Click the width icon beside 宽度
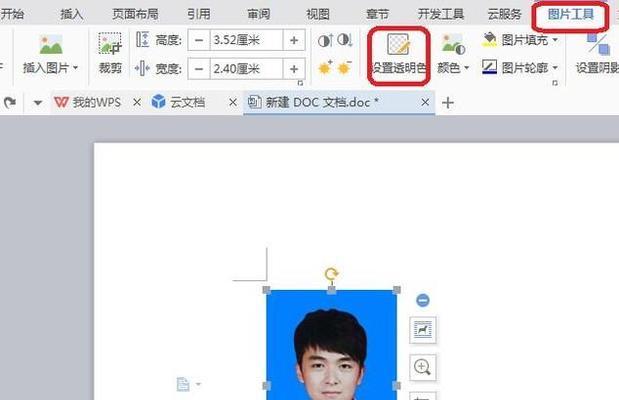 pyautogui.click(x=142, y=69)
